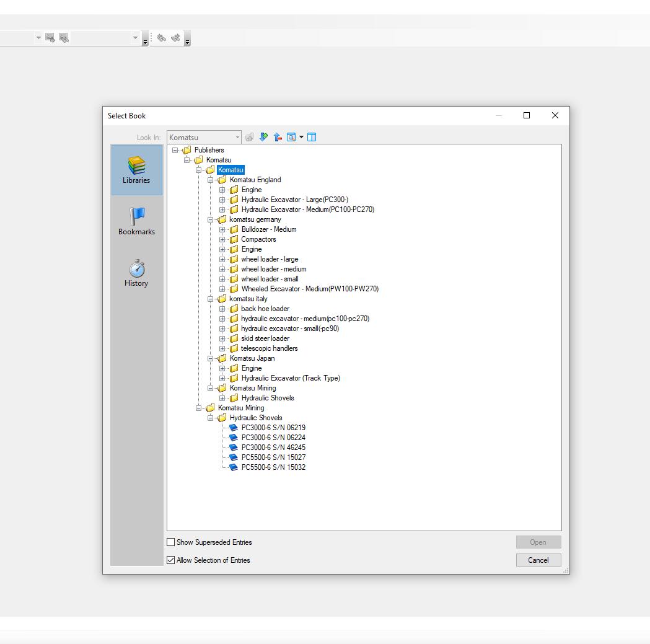Select the Compactors folder
Viewport: 650px width, 644px height.
(x=258, y=239)
